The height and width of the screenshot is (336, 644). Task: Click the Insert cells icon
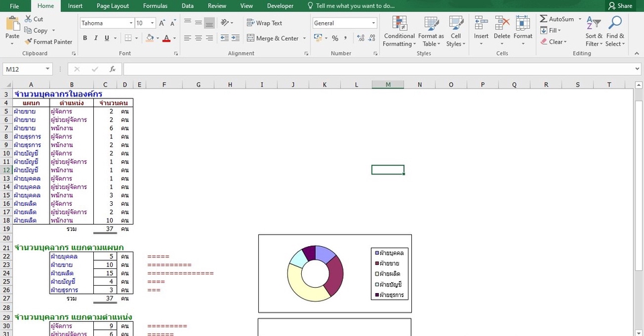tap(481, 23)
